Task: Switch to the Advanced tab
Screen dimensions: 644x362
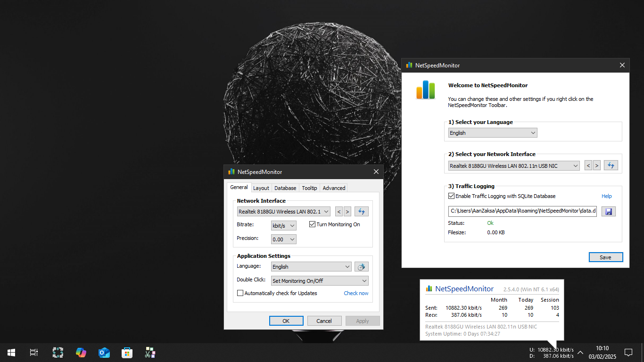Action: coord(334,188)
